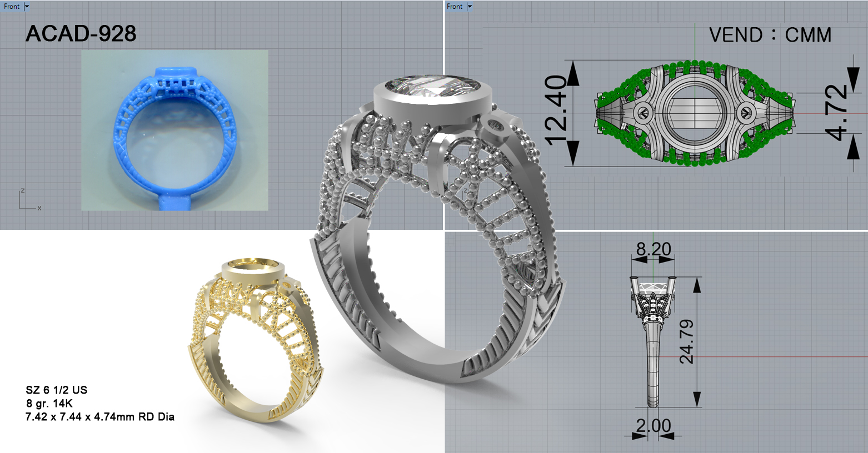The image size is (868, 453).
Task: Click the ring side profile drawing
Action: tap(654, 341)
